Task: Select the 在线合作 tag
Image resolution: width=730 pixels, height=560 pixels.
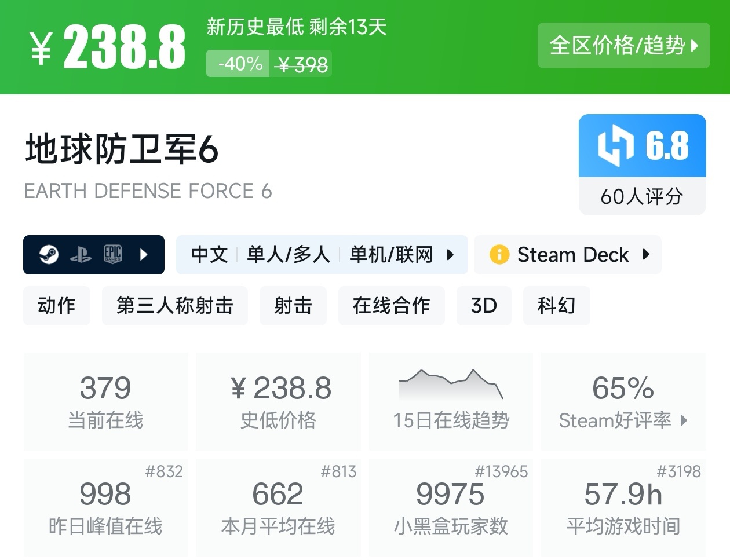Action: coord(391,305)
